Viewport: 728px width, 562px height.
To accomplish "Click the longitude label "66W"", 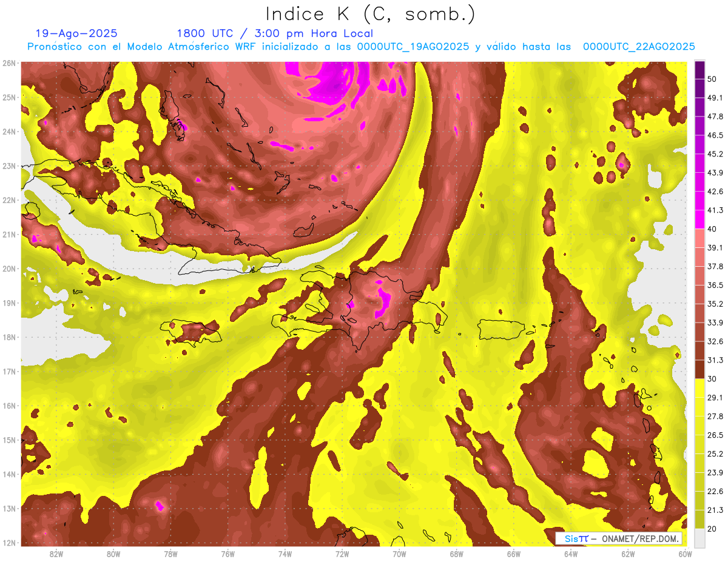I will 514,554.
